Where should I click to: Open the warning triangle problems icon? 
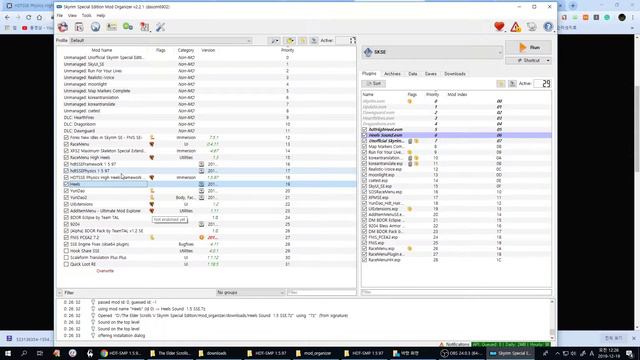pyautogui.click(x=516, y=27)
